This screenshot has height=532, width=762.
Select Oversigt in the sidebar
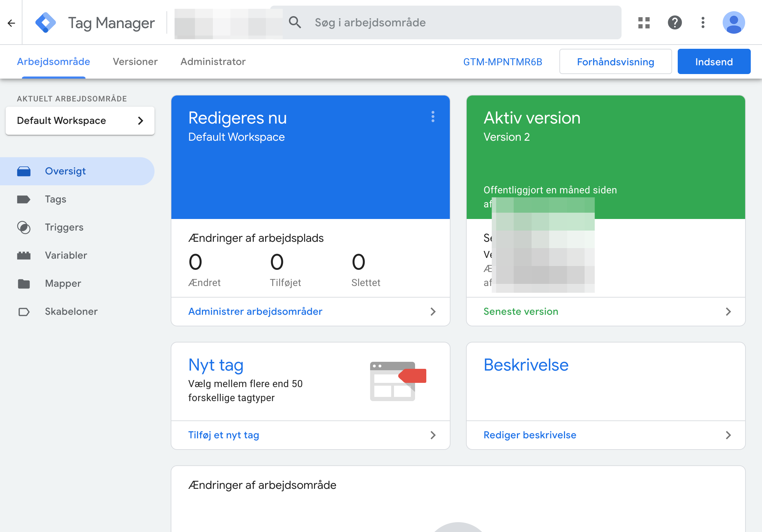click(x=77, y=171)
